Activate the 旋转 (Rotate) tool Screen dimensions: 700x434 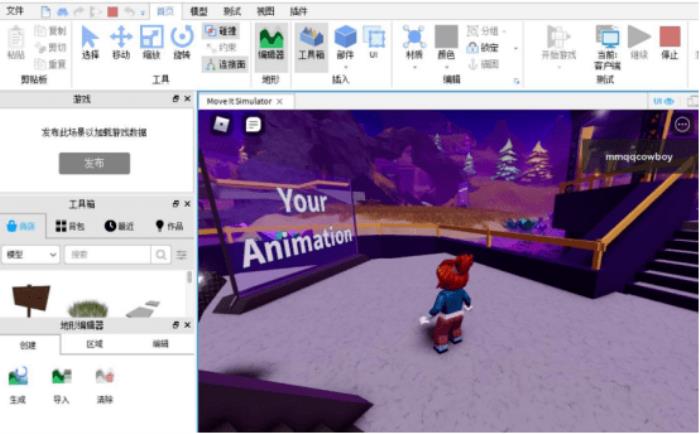coord(182,42)
